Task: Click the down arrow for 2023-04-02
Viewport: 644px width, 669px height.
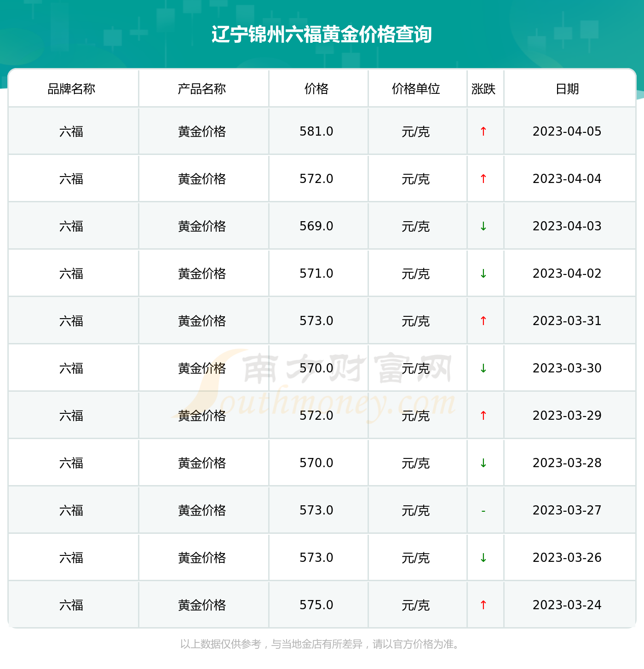Action: click(483, 274)
